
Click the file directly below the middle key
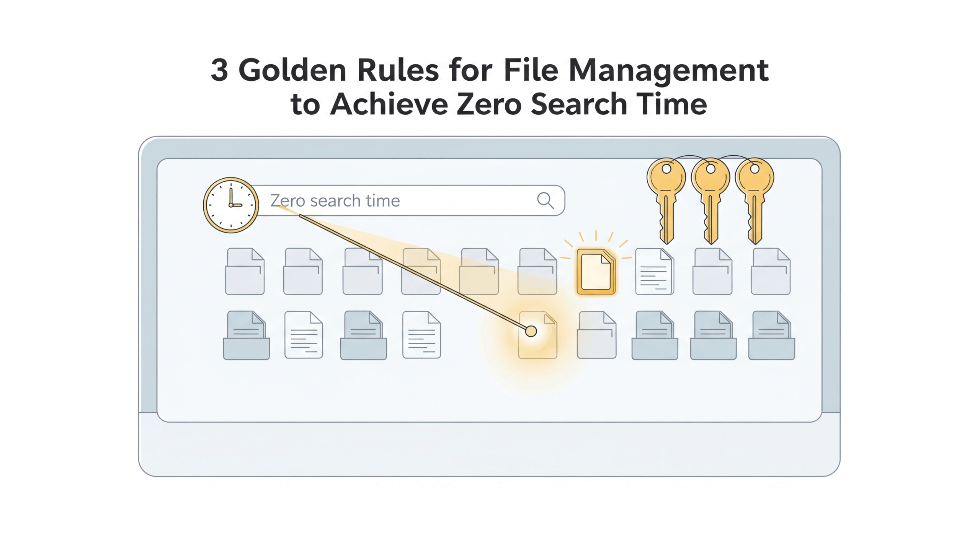pyautogui.click(x=712, y=272)
